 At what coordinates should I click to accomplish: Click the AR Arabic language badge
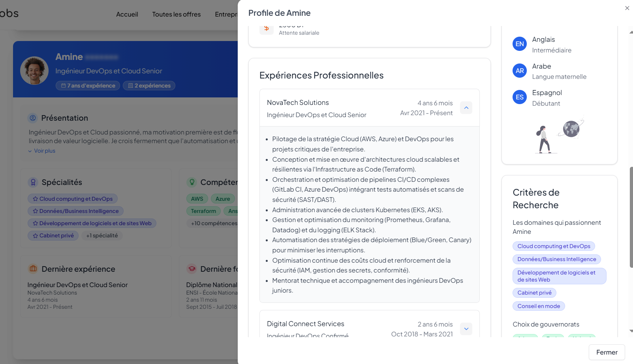[x=520, y=71]
